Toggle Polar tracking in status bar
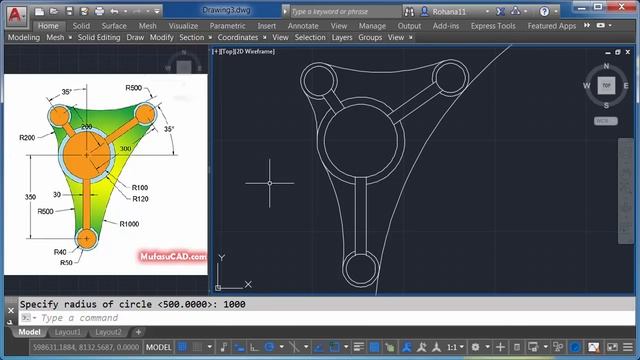Viewport: 640px width, 360px height. coord(269,347)
